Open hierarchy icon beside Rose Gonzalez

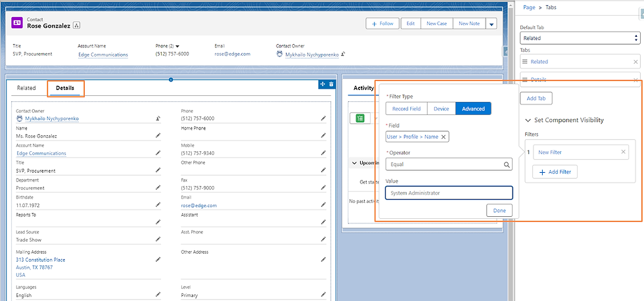point(77,26)
